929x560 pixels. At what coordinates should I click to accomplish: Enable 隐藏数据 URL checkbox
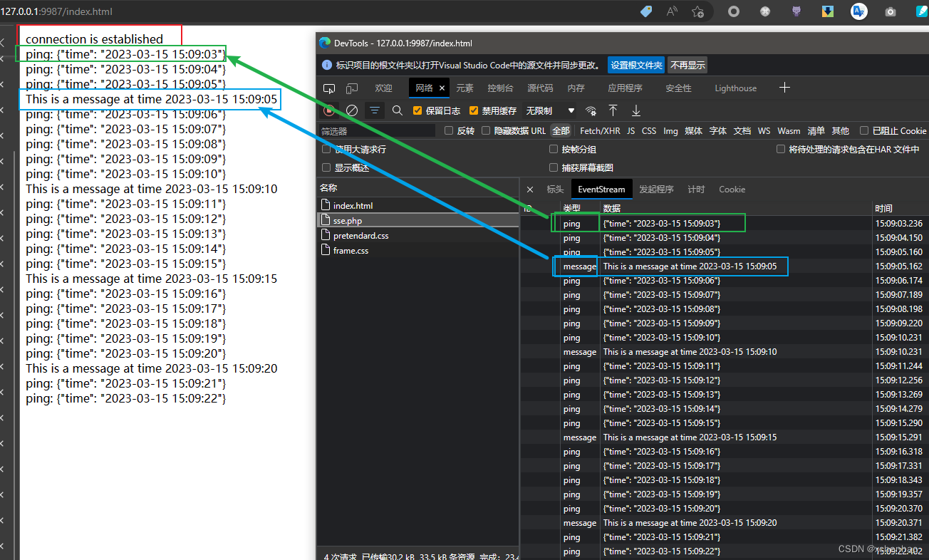click(486, 130)
